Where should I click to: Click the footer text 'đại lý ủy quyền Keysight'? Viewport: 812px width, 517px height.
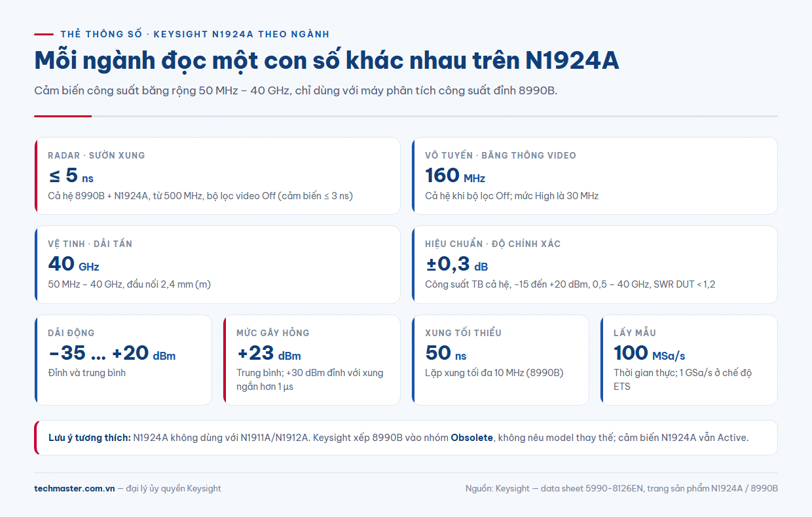pyautogui.click(x=174, y=488)
